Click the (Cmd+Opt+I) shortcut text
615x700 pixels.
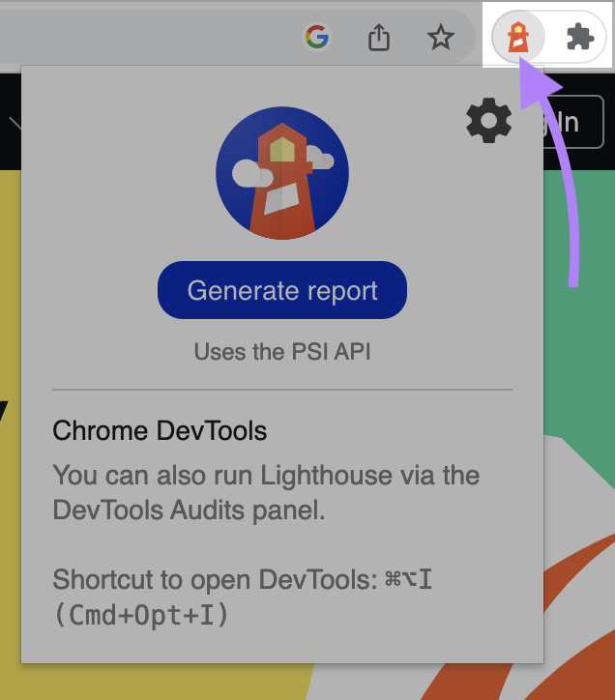coord(141,615)
